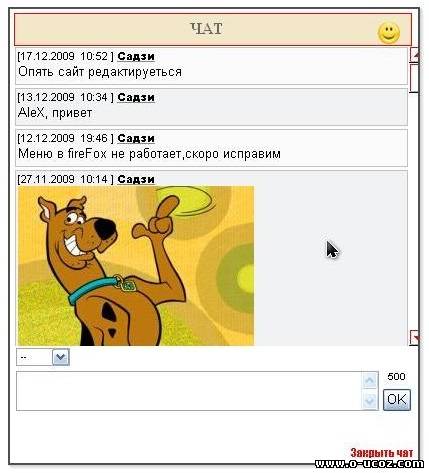
Task: Select message "Опять сайт редактируеться"
Action: click(x=100, y=72)
